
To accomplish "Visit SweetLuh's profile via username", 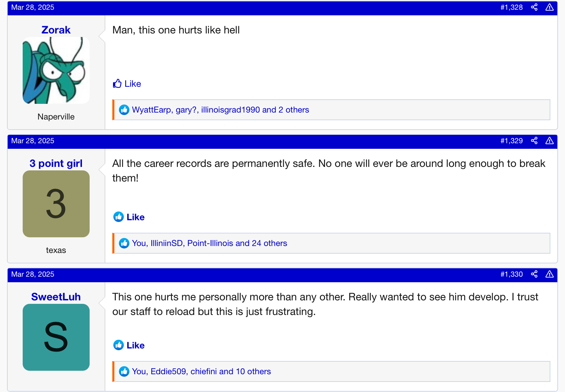I will pyautogui.click(x=56, y=297).
